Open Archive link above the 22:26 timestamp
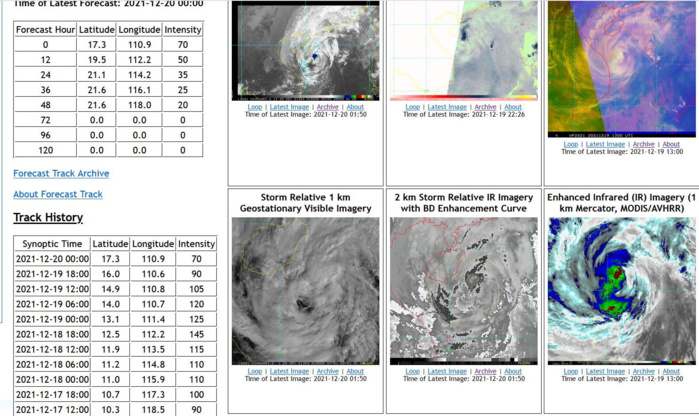 pos(484,107)
